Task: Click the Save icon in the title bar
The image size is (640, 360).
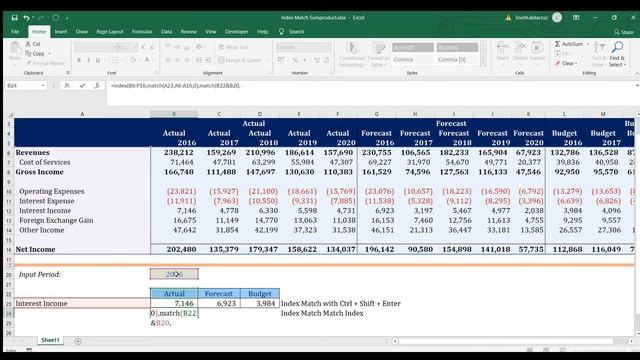Action: pyautogui.click(x=15, y=18)
